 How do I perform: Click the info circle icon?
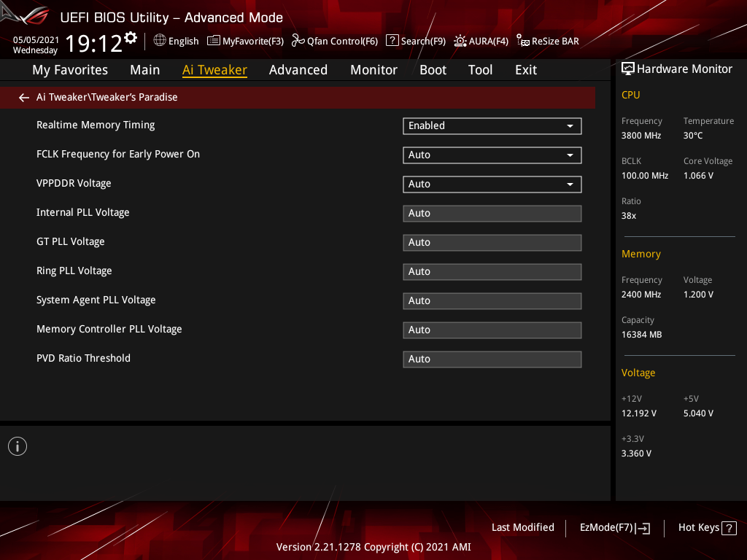coord(18,446)
